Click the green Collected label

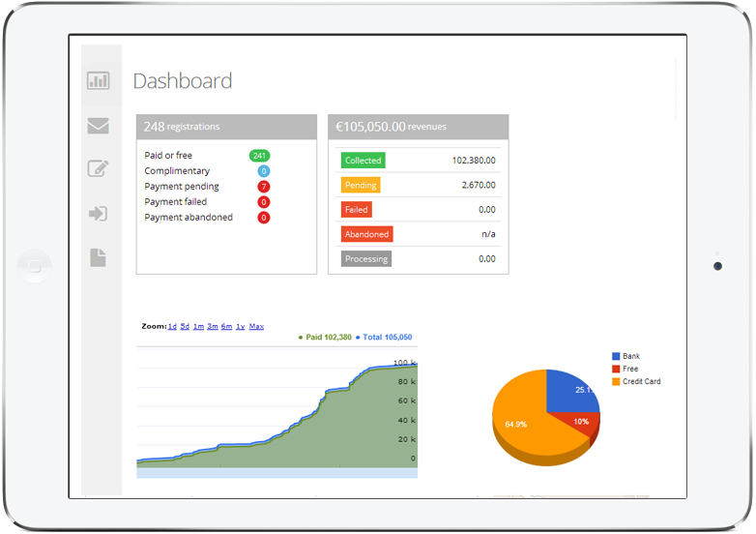(363, 161)
